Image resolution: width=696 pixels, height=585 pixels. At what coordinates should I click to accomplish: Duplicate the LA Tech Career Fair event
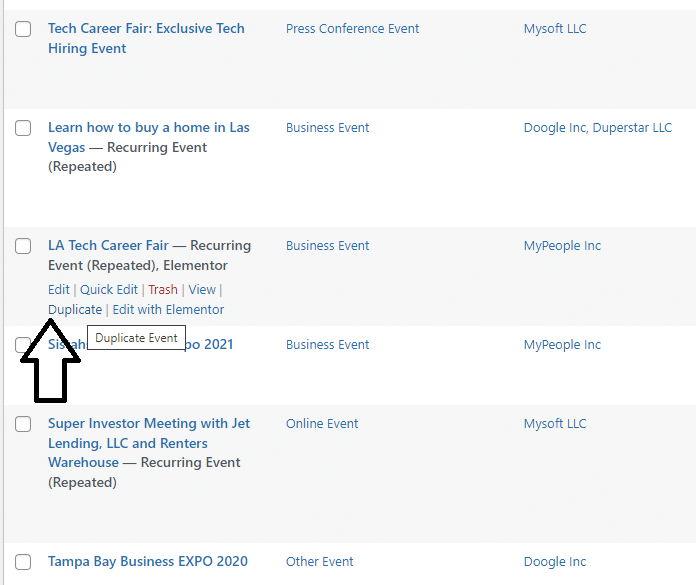[x=75, y=310]
